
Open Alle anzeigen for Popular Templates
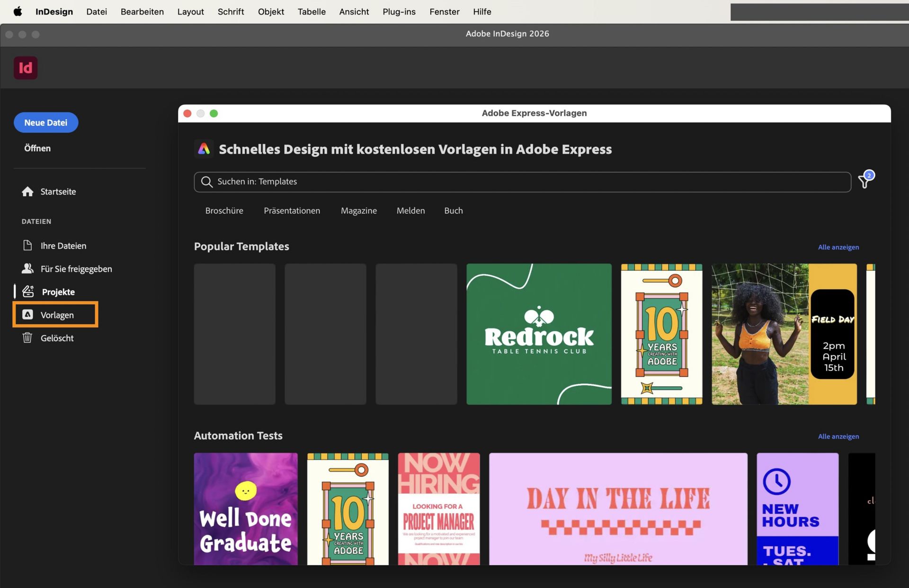[838, 247]
